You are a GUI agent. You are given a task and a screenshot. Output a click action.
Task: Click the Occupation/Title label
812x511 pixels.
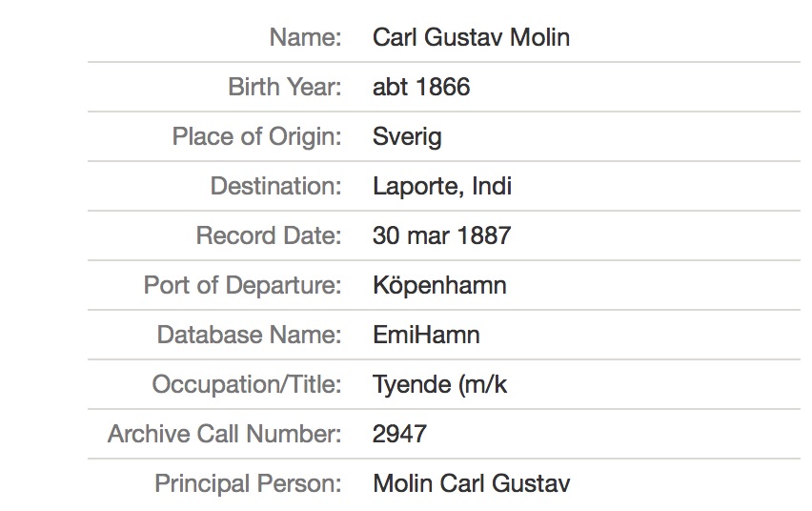tap(246, 385)
